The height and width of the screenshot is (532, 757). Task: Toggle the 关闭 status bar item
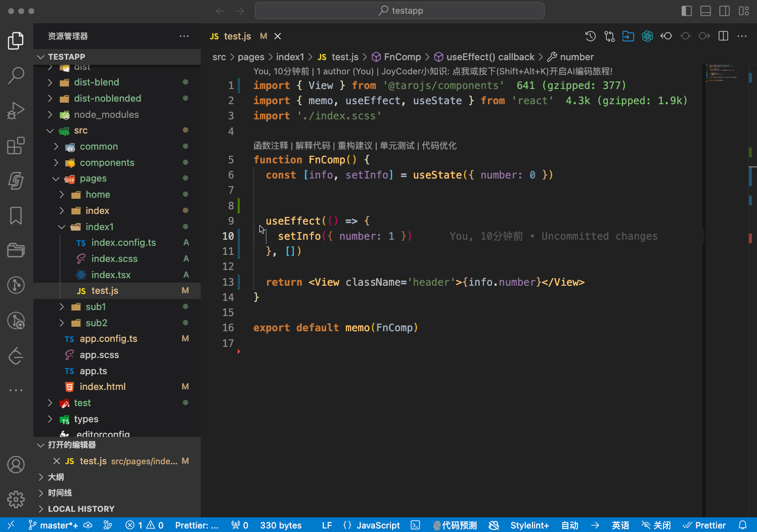(x=656, y=525)
